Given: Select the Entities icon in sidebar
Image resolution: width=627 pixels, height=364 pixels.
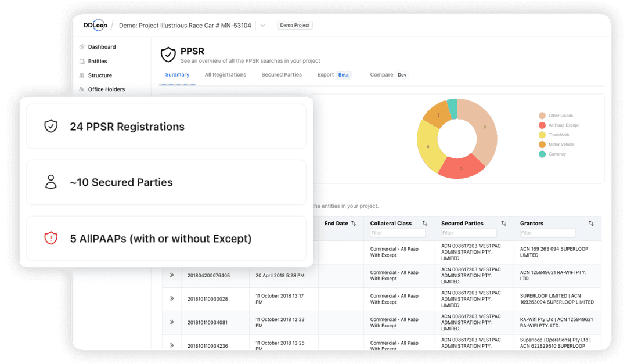Looking at the screenshot, I should coord(82,61).
